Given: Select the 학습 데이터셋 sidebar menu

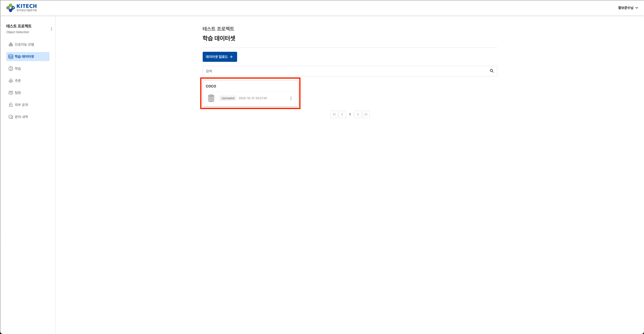Looking at the screenshot, I should pyautogui.click(x=24, y=57).
